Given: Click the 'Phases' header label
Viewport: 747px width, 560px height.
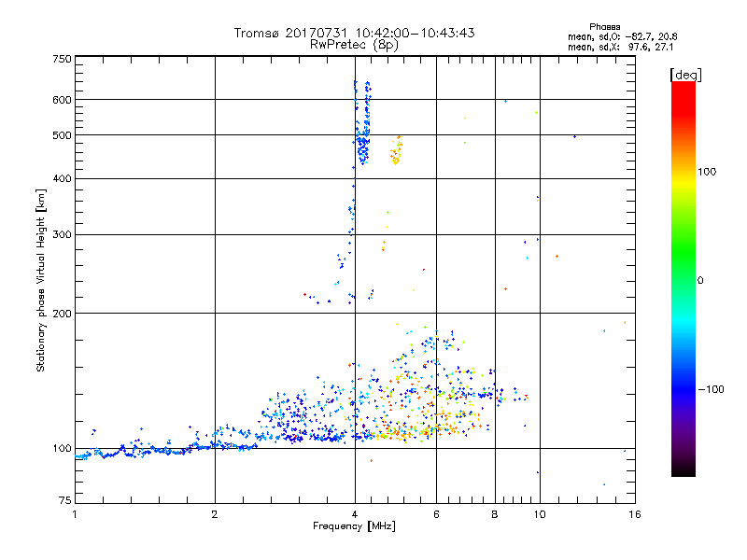Looking at the screenshot, I should point(604,27).
